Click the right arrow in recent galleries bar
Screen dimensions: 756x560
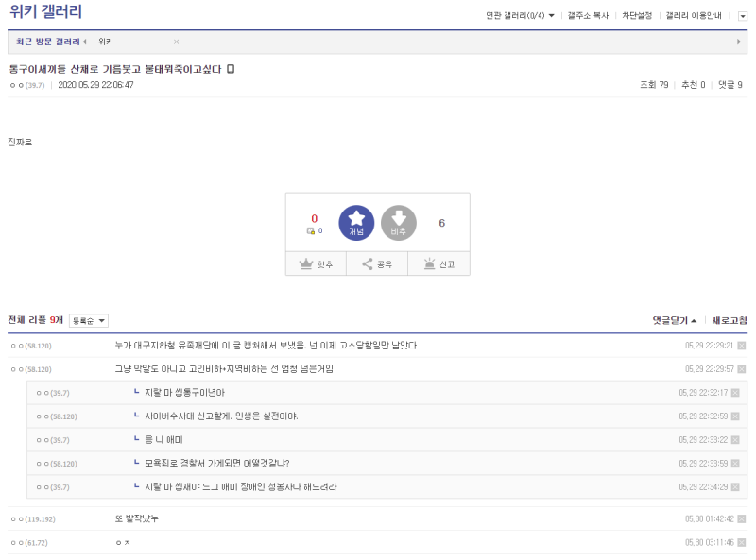739,42
